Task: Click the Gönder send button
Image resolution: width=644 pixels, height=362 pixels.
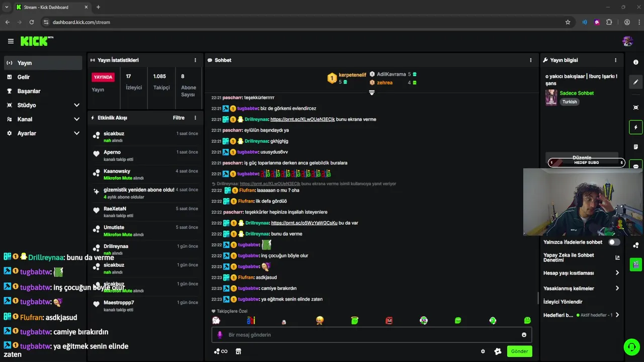Action: click(x=519, y=351)
